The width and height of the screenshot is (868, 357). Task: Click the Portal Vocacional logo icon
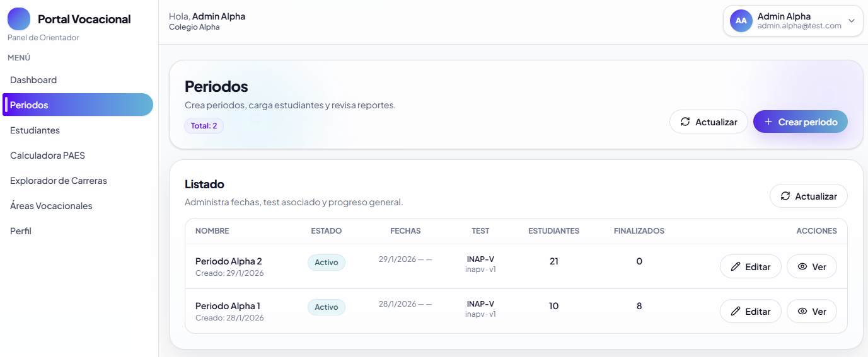click(19, 19)
